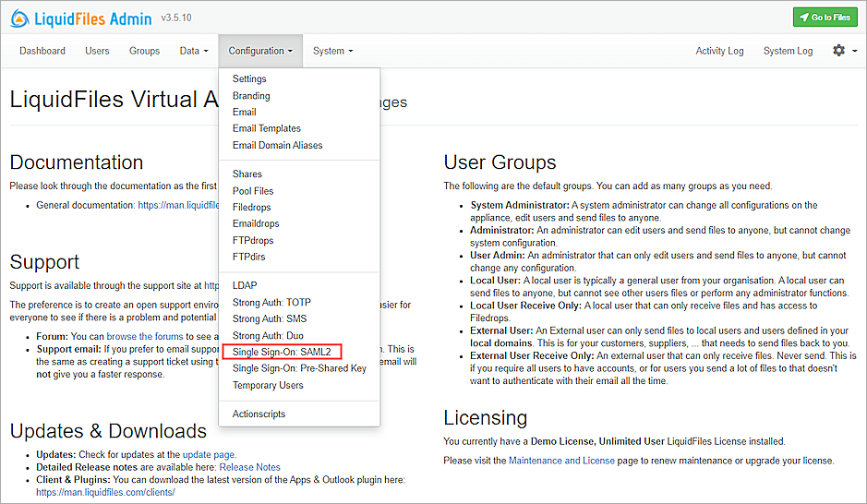Open the Groups nav item
This screenshot has height=504, width=867.
point(144,51)
